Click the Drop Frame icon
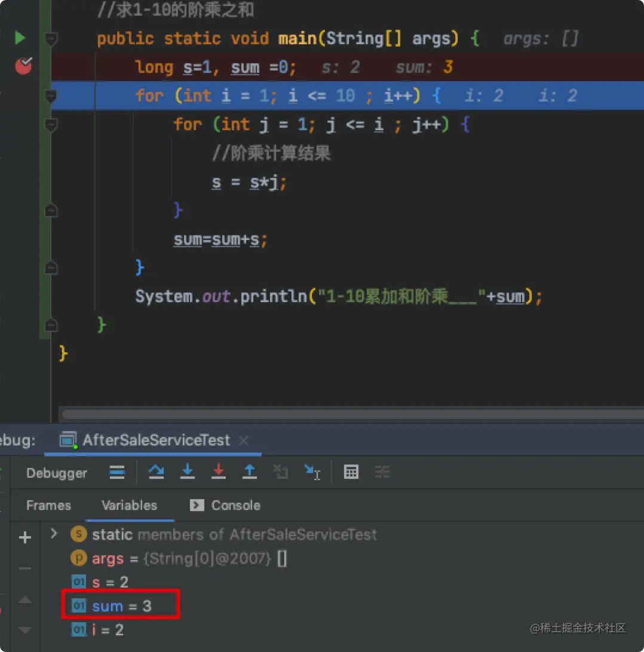Viewport: 644px width, 652px height. (x=281, y=472)
